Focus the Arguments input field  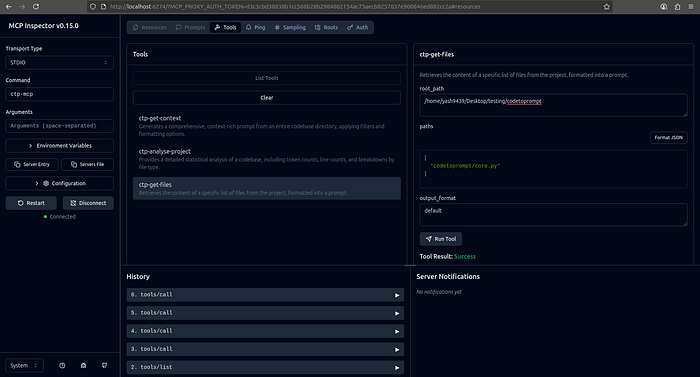59,126
